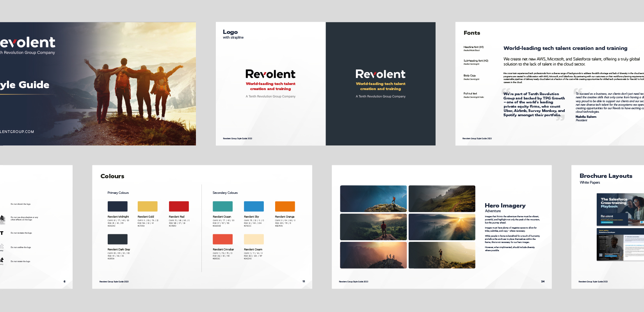Choose the Revolent Sky blue swatch

pos(254,206)
